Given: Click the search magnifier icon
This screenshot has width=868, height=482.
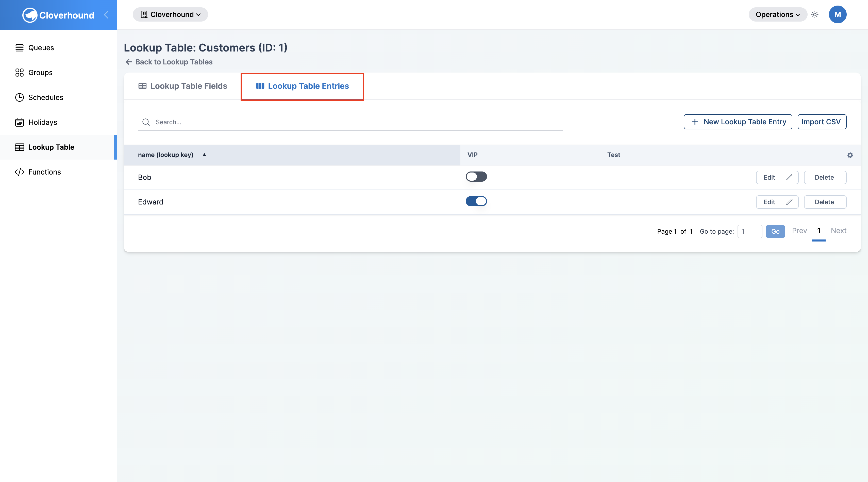Looking at the screenshot, I should (146, 122).
